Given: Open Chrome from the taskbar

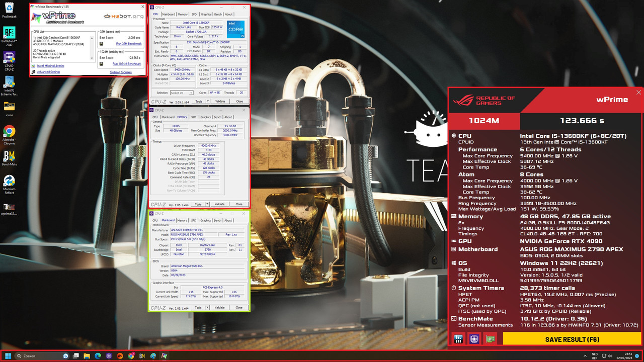Looking at the screenshot, I should coord(131,356).
